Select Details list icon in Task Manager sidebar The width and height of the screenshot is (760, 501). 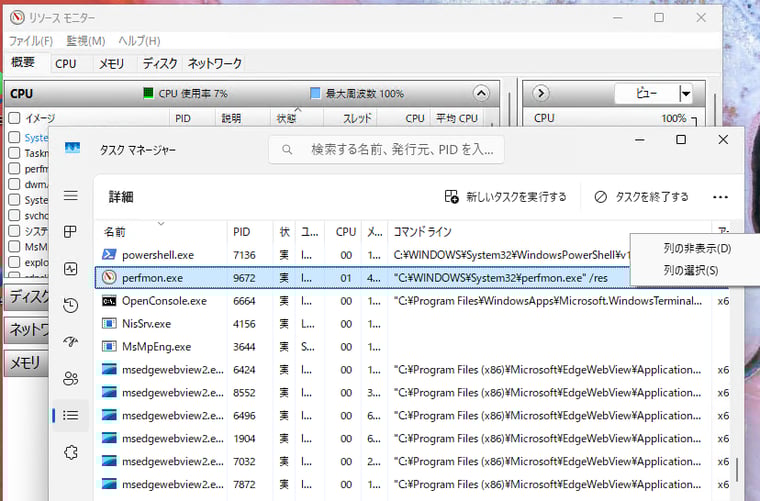pos(71,415)
